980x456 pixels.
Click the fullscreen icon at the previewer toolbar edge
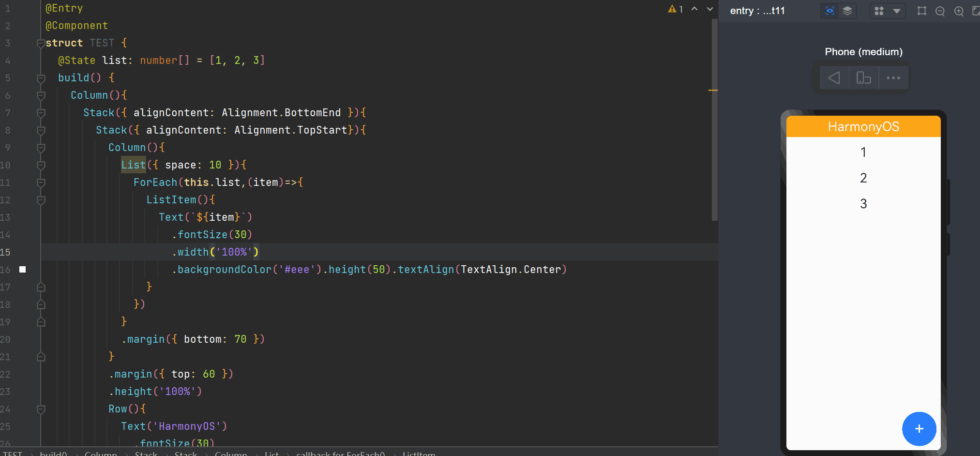pyautogui.click(x=976, y=11)
